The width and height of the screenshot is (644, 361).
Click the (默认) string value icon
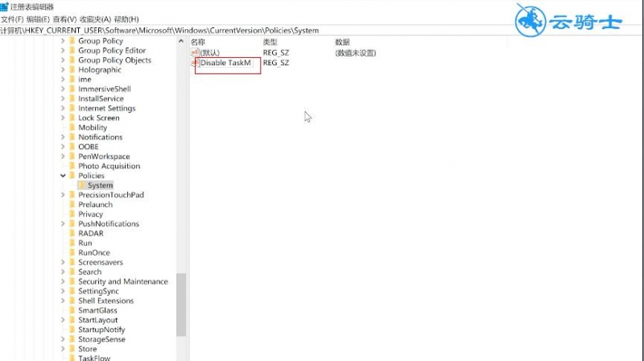[195, 52]
